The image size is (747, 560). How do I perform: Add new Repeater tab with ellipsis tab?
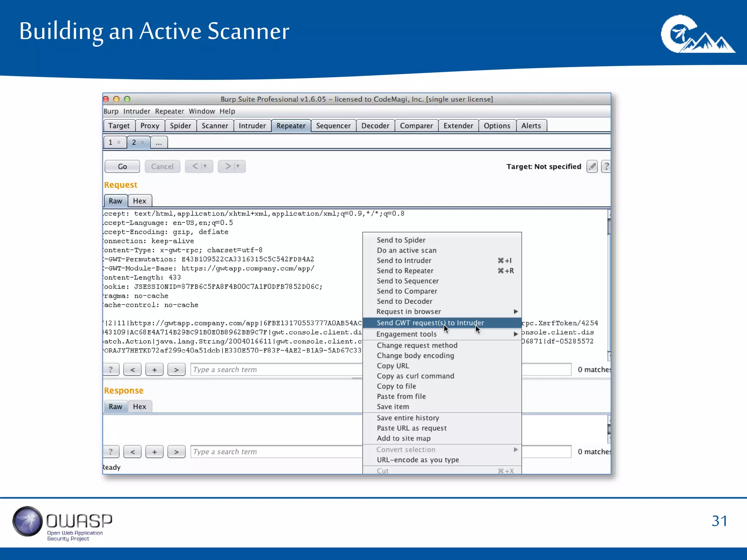(x=159, y=143)
